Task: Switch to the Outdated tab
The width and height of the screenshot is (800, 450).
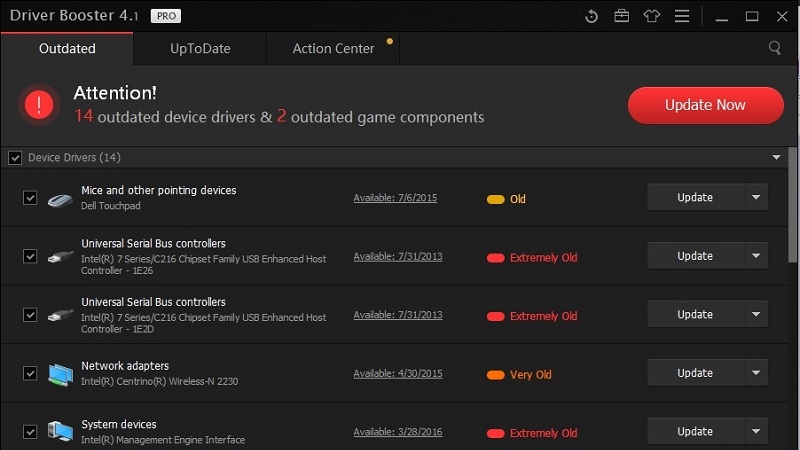Action: click(67, 49)
